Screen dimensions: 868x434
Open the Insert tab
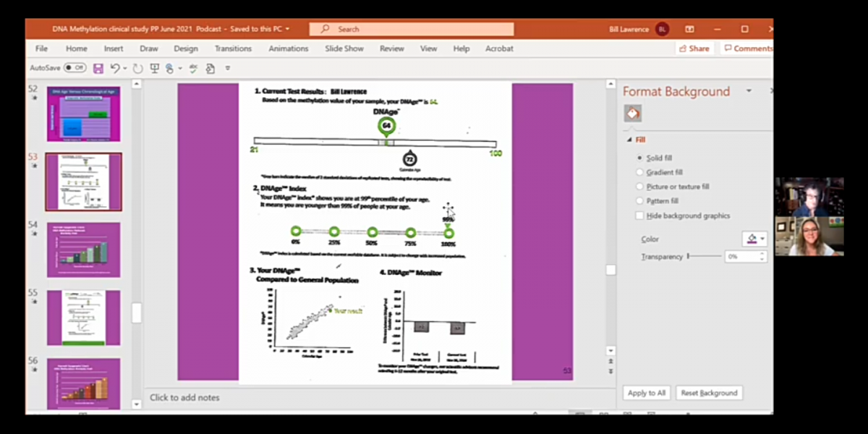point(114,48)
